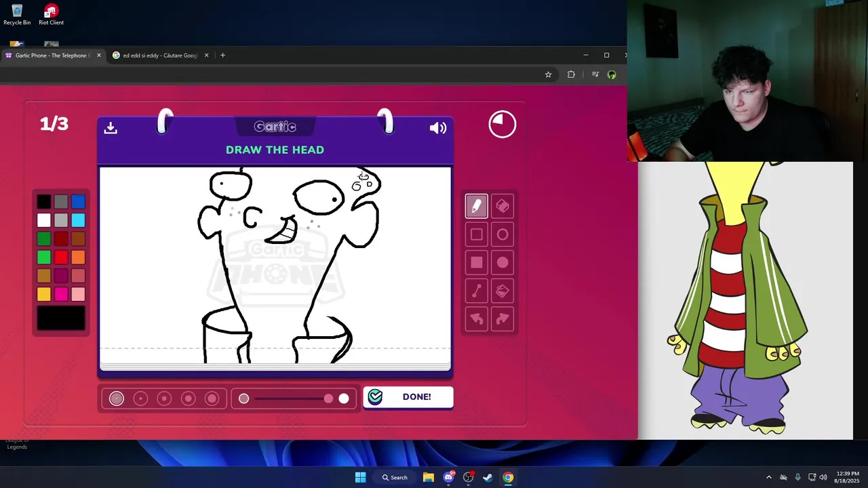868x488 pixels.
Task: Undo the last drawing stroke
Action: coord(477,319)
